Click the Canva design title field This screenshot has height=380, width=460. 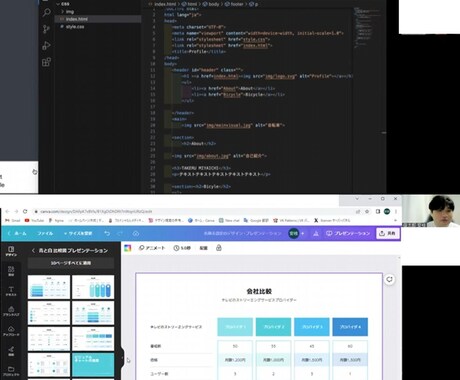point(243,233)
